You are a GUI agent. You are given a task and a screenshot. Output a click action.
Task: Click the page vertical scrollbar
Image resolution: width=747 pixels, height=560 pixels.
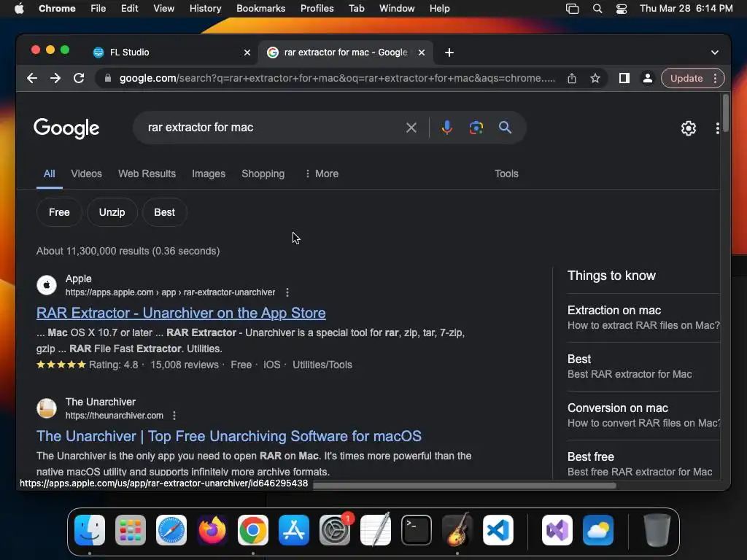coord(726,113)
